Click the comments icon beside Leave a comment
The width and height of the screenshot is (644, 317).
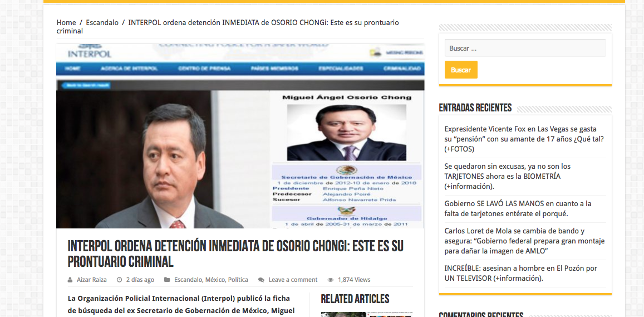click(261, 280)
